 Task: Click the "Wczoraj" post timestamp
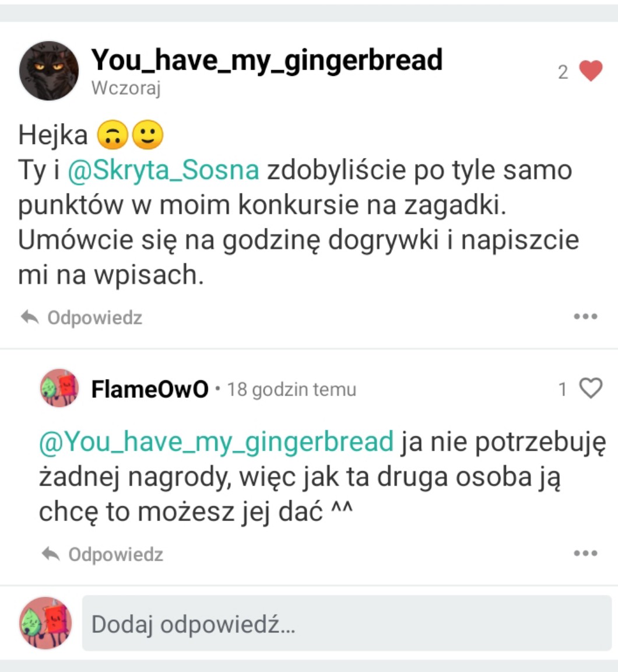(x=125, y=89)
